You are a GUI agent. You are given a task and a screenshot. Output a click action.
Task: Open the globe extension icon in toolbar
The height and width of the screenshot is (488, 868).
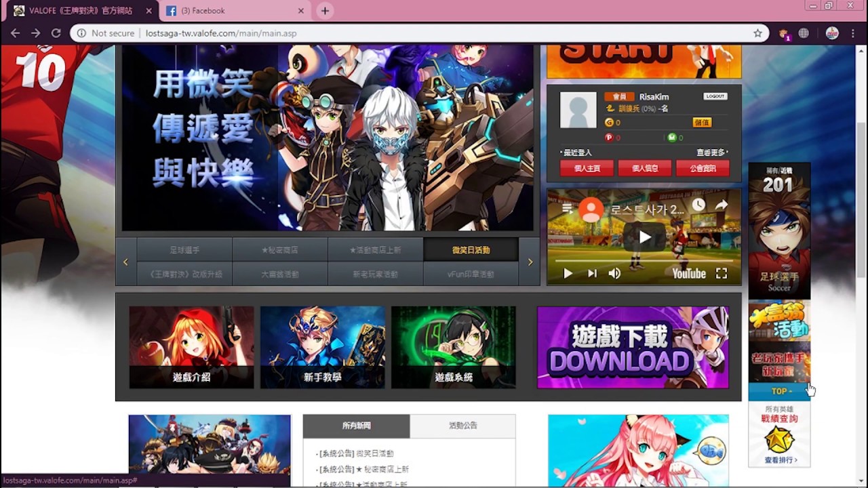click(x=804, y=33)
